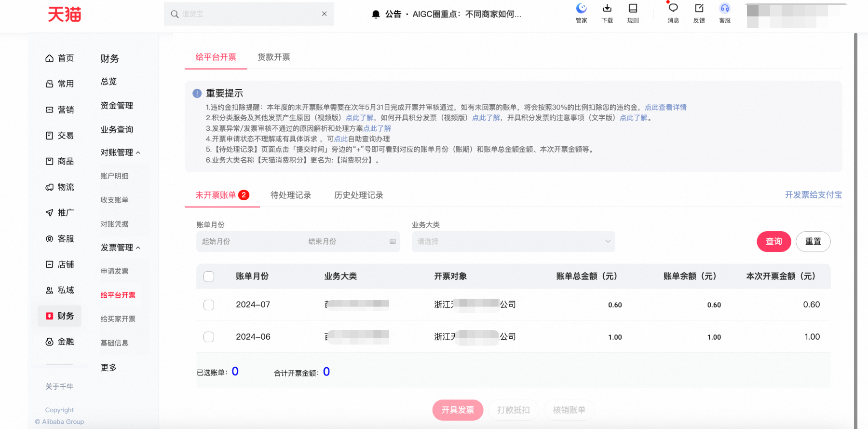868x429 pixels.
Task: Click the 核销账单 button
Action: point(569,410)
